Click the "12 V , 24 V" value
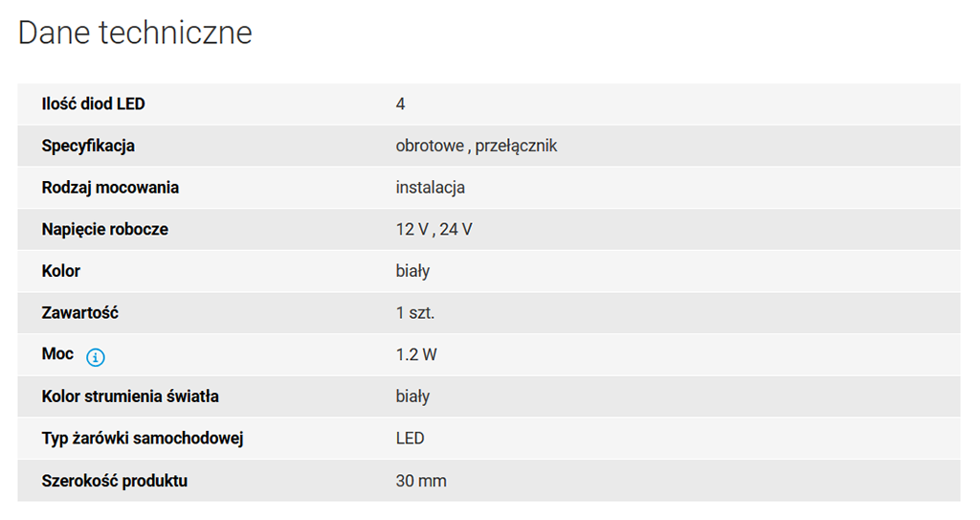This screenshot has width=980, height=520. tap(434, 230)
